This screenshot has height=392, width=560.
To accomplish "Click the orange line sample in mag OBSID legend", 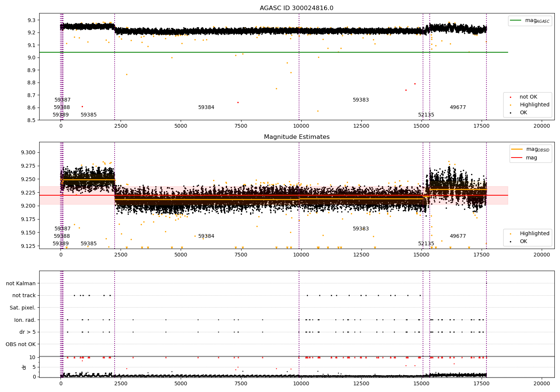I will point(517,149).
